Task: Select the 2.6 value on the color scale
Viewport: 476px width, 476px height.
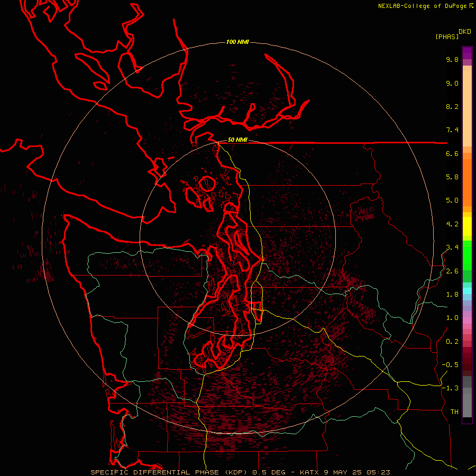Action: (x=452, y=271)
